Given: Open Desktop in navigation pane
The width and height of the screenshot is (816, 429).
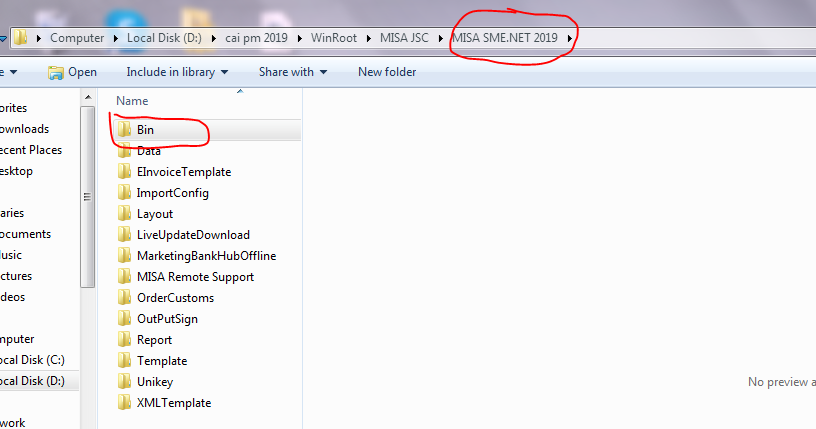Looking at the screenshot, I should [16, 171].
